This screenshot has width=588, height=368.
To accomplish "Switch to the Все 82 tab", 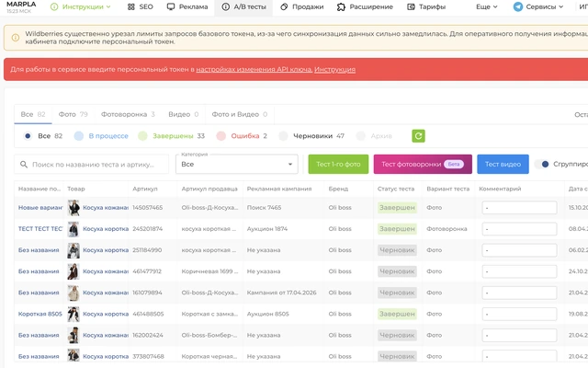I will pos(33,114).
